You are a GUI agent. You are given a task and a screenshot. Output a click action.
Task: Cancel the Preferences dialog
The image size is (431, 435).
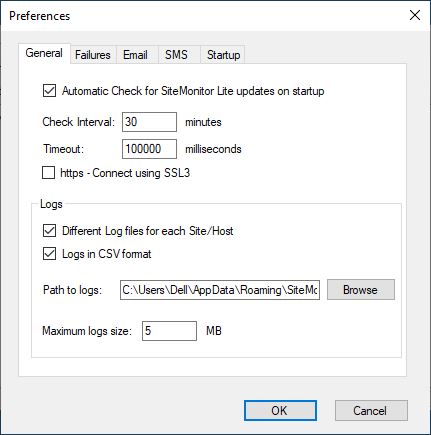pos(371,411)
